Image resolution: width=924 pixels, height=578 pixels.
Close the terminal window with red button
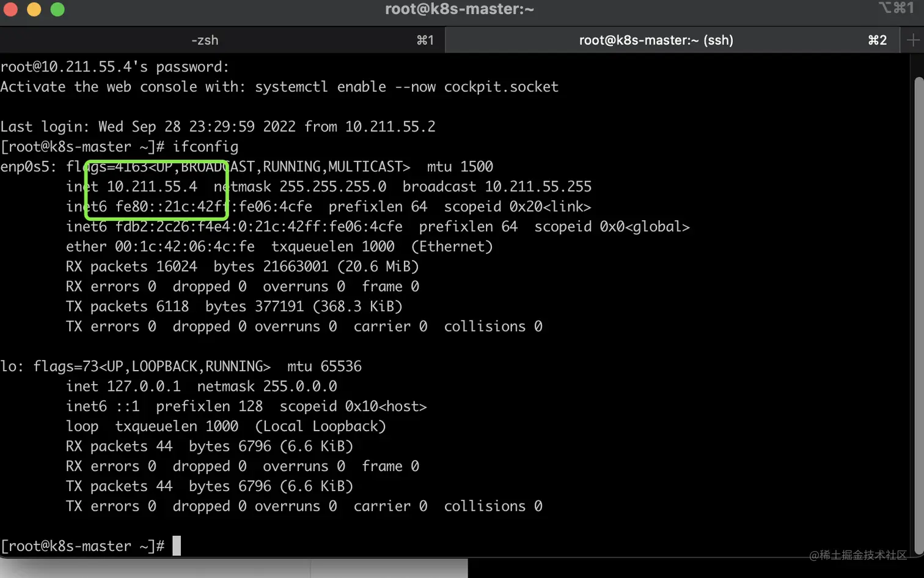point(10,9)
